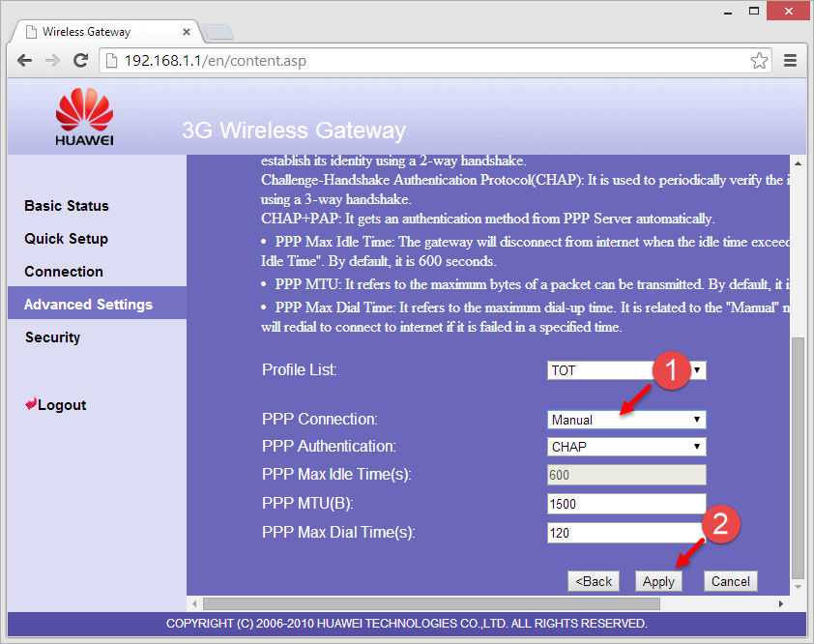
Task: Click the vertical scrollbar thumb
Action: (x=798, y=458)
